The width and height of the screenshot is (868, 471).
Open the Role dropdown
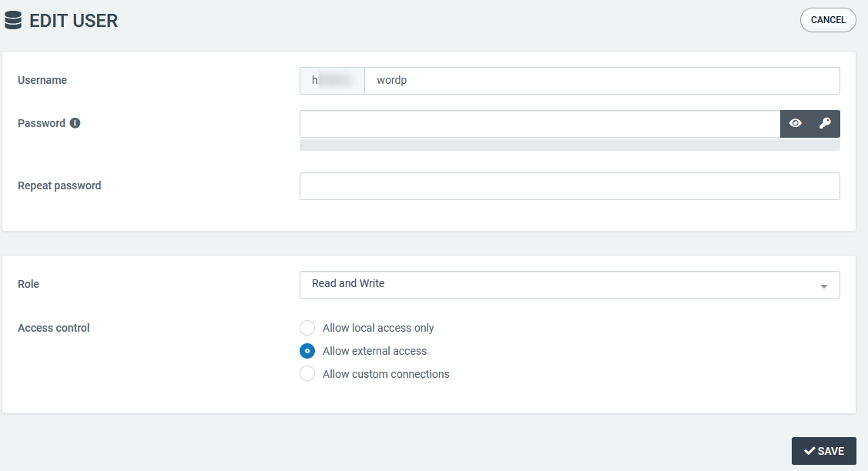click(x=570, y=285)
